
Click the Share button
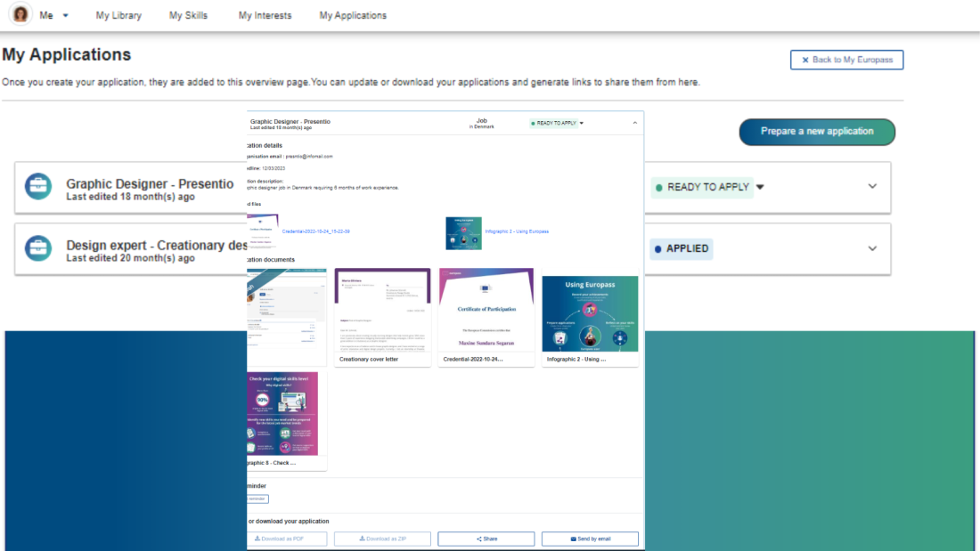(486, 539)
